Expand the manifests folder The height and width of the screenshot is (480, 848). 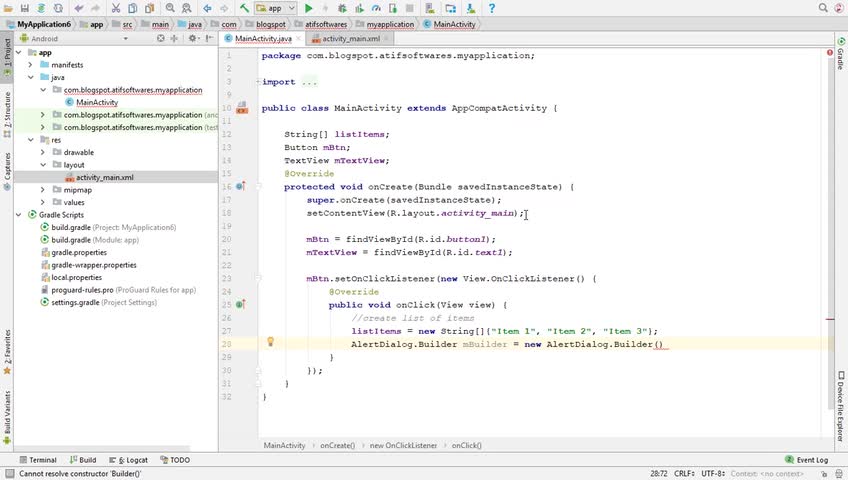(x=30, y=65)
